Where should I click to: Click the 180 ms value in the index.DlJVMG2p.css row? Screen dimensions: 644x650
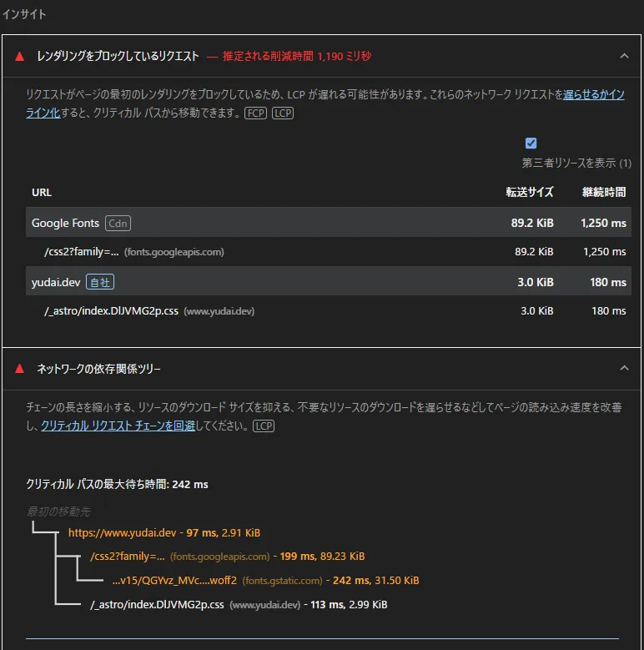point(608,311)
